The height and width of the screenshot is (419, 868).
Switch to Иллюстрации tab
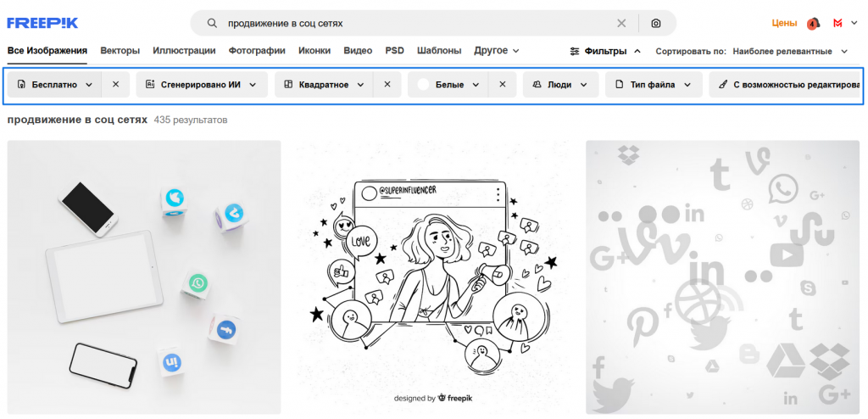point(184,51)
